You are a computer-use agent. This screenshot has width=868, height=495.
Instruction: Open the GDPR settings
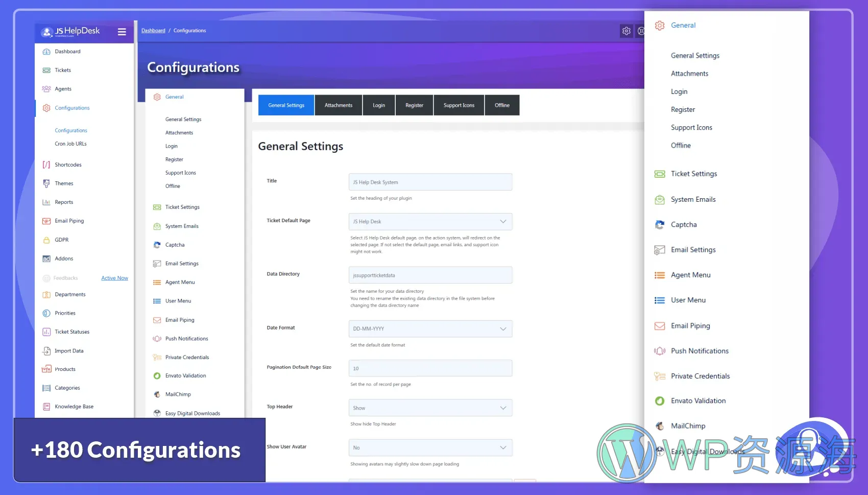click(x=61, y=239)
